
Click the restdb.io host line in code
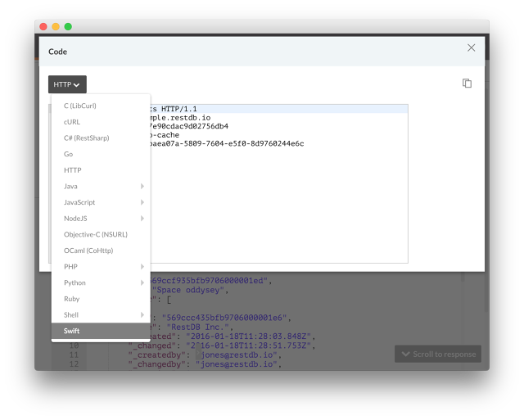pos(180,118)
